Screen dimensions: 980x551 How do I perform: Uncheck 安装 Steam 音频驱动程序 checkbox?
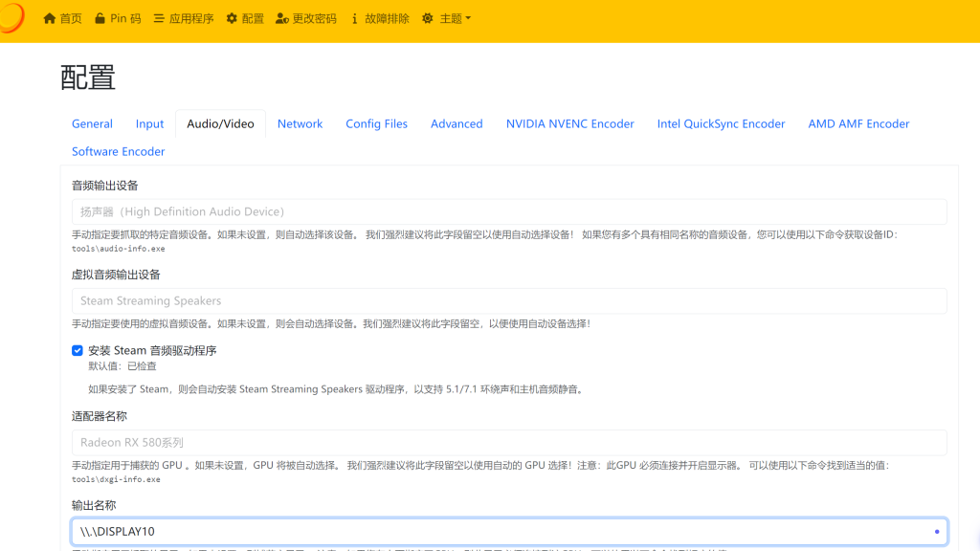coord(78,351)
